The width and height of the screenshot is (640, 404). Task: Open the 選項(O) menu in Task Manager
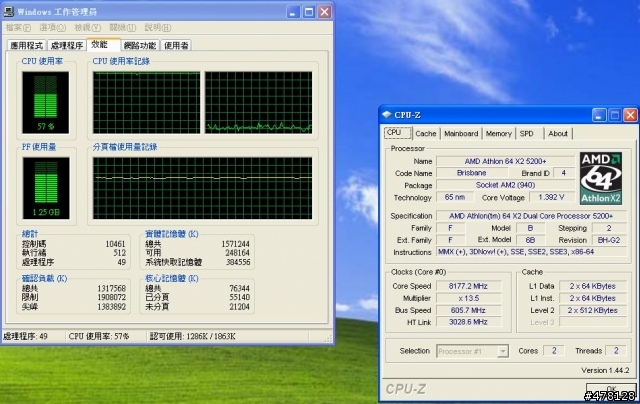point(53,28)
